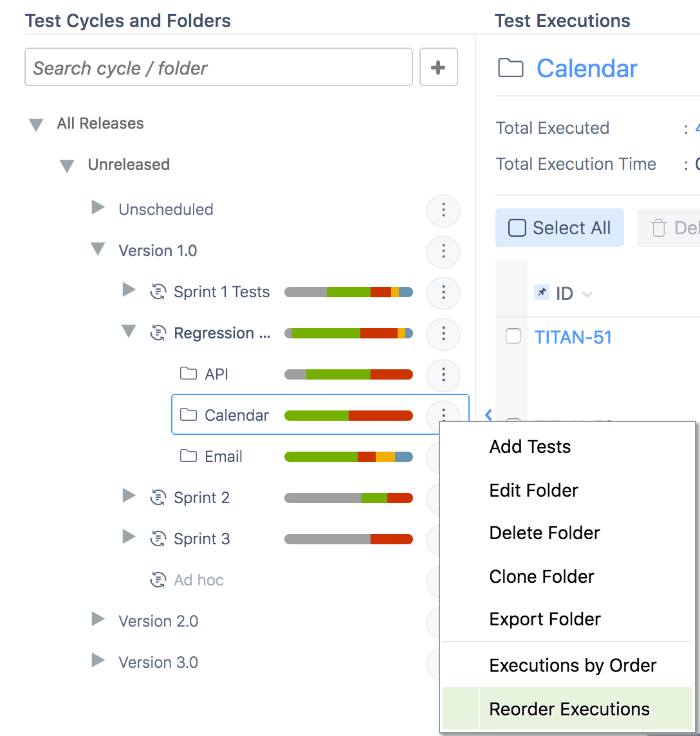Click the plus icon to add a cycle

click(x=438, y=68)
